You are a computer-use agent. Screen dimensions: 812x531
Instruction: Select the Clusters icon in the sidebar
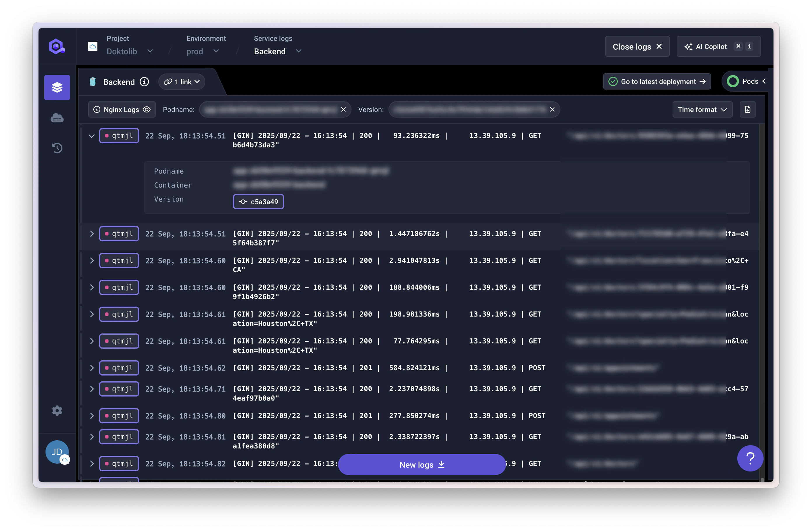click(x=57, y=118)
